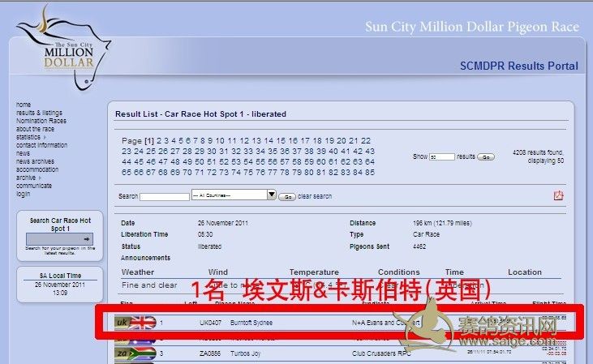Go to results page 85
Image resolution: width=593 pixels, height=364 pixels.
(369, 173)
